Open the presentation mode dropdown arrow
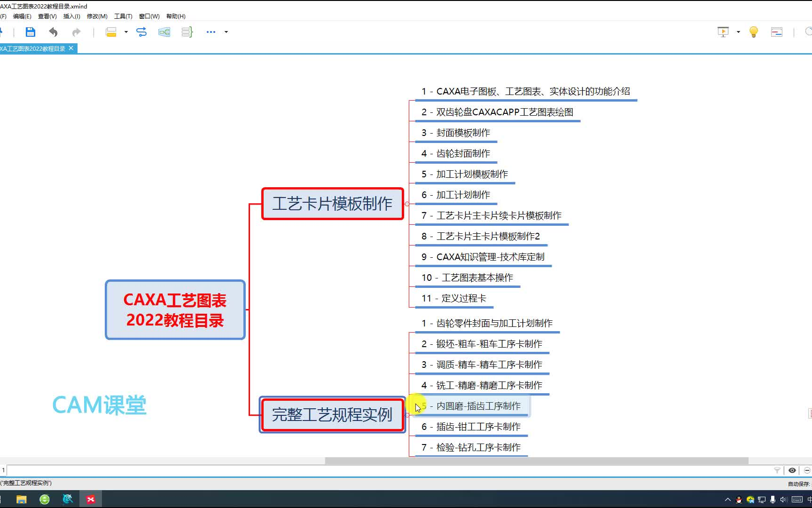This screenshot has width=812, height=508. pos(738,32)
